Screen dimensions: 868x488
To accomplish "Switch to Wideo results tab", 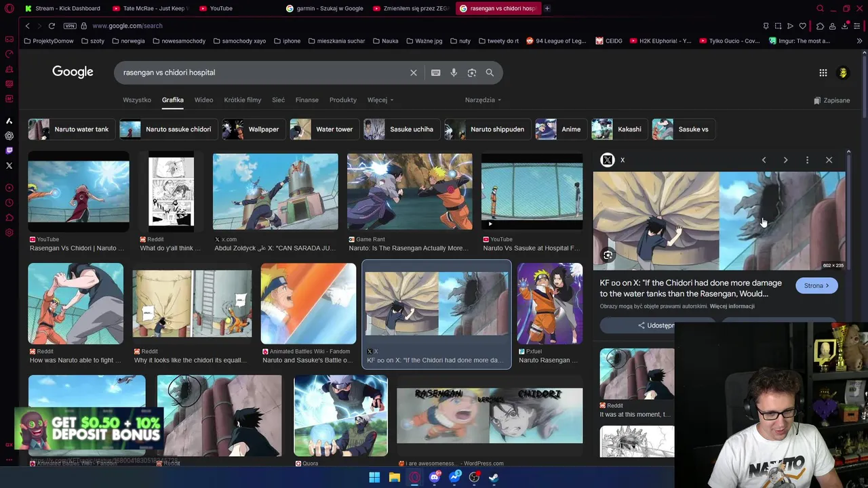I will (203, 100).
